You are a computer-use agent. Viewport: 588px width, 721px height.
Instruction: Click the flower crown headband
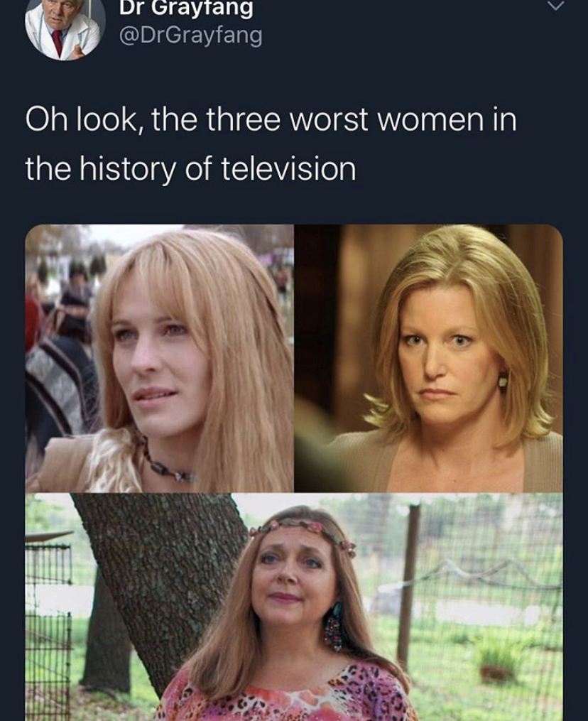[302, 530]
